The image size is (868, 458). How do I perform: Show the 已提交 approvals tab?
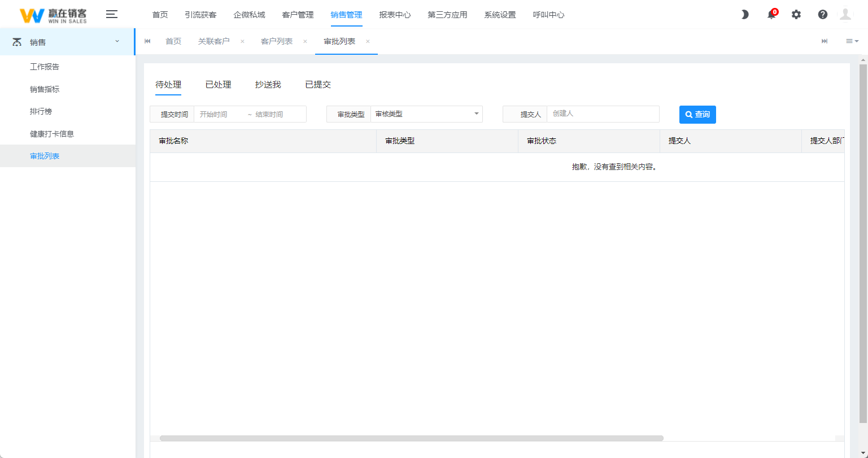pos(318,85)
